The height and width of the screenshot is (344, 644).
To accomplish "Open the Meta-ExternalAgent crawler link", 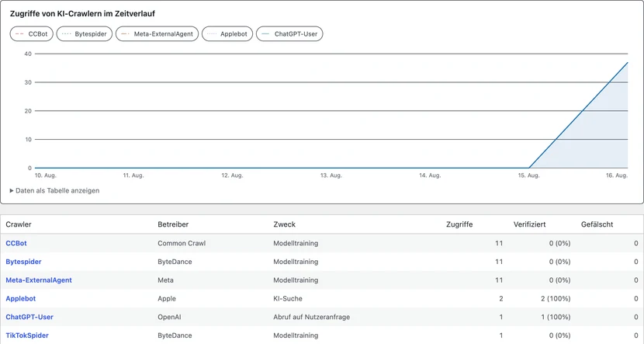I will 39,280.
